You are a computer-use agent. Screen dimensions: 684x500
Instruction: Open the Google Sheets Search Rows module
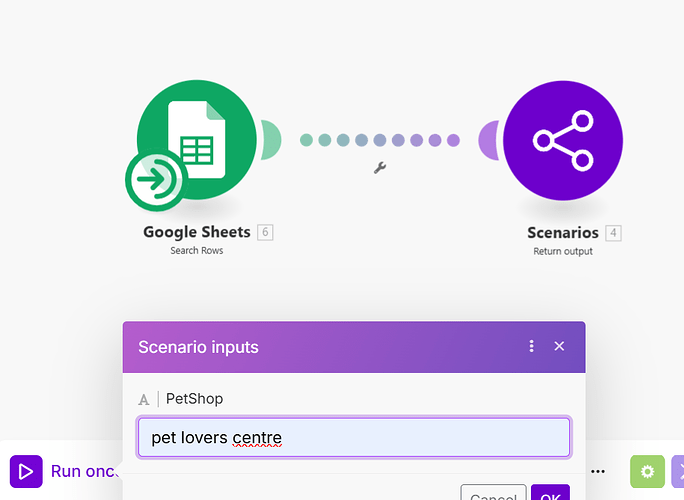[196, 140]
